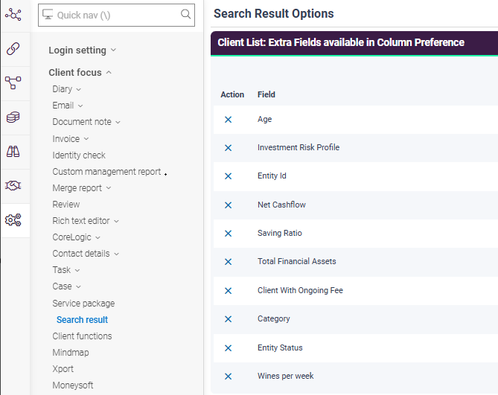The image size is (498, 395).
Task: Click the chain link icon in sidebar
Action: click(13, 49)
